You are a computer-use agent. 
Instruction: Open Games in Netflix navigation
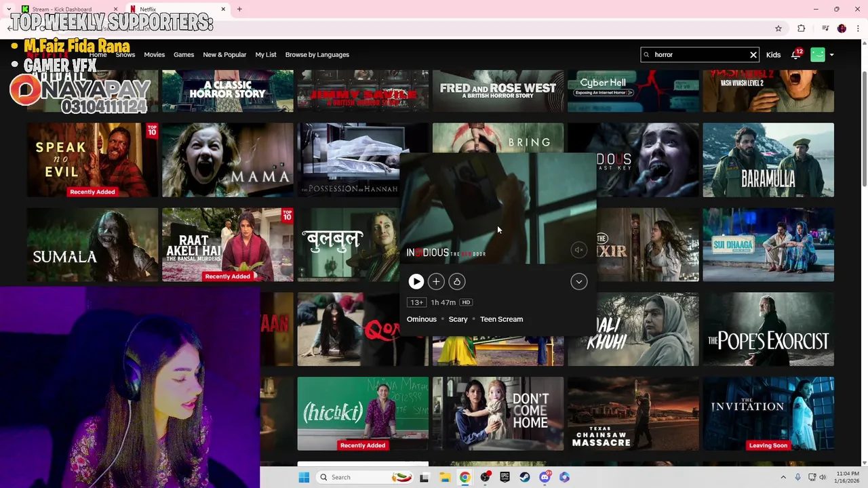(x=184, y=55)
